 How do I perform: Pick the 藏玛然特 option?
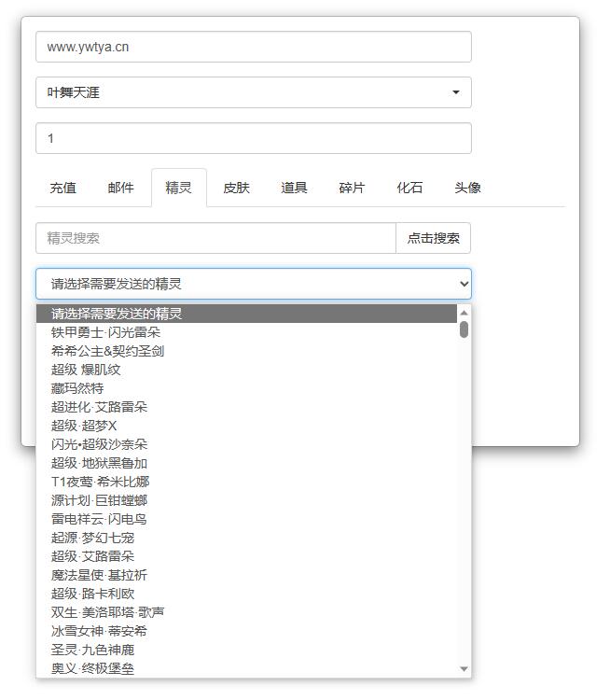[246, 389]
